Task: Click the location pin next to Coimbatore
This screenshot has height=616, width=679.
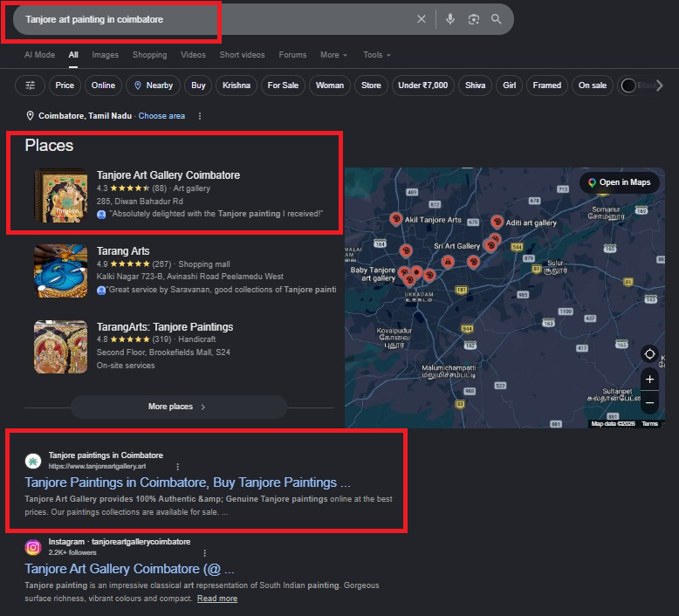Action: tap(30, 116)
